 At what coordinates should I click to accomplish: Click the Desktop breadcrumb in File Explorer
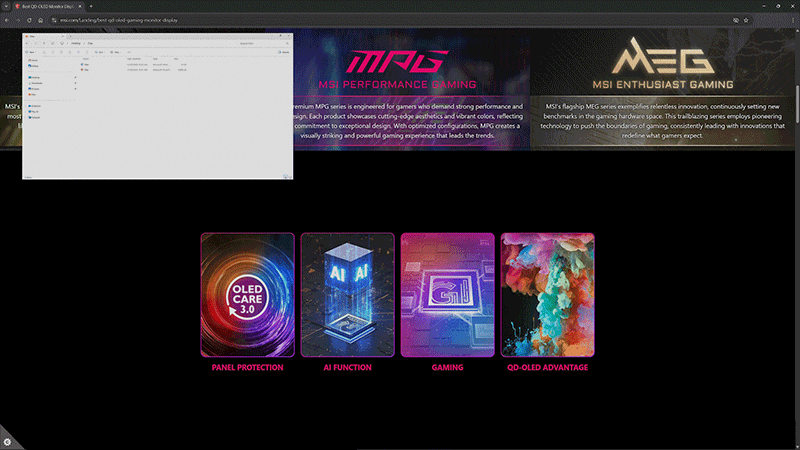(x=76, y=43)
